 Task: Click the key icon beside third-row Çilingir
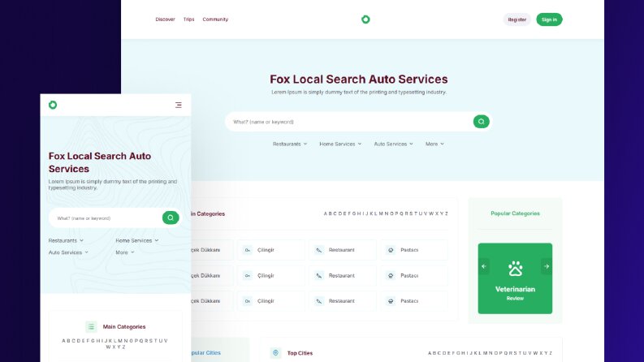(x=247, y=301)
